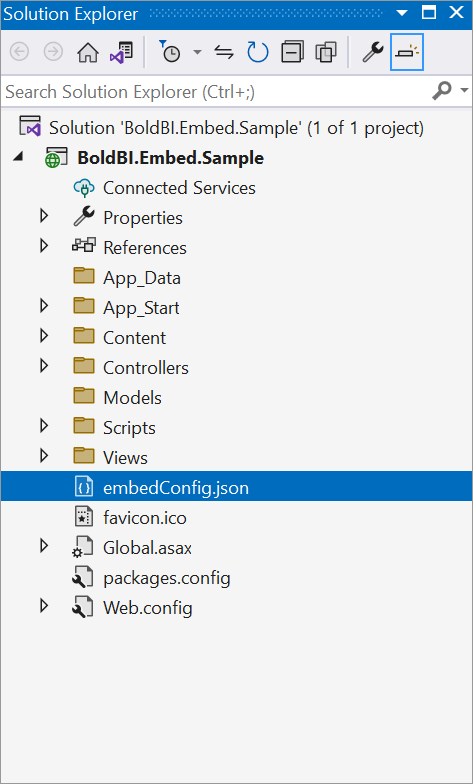Switch between solutions and folder views icon
Viewport: 473px width, 784px height.
[121, 52]
